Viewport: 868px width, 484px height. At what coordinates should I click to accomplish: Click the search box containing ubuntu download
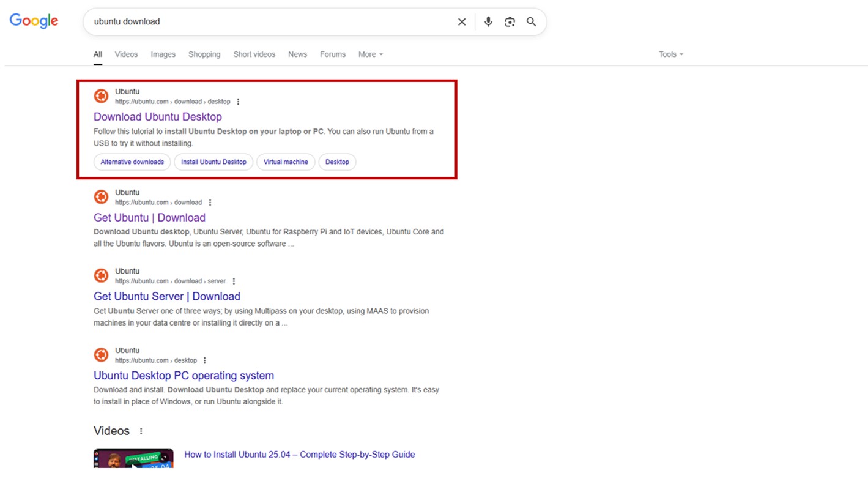pos(269,22)
